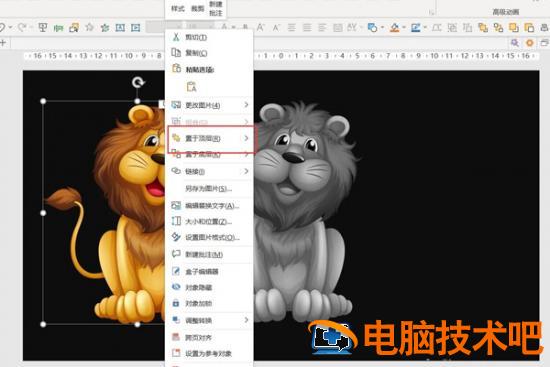
Task: Open dropdown arrow beside the Undo icon
Action: [x=10, y=27]
